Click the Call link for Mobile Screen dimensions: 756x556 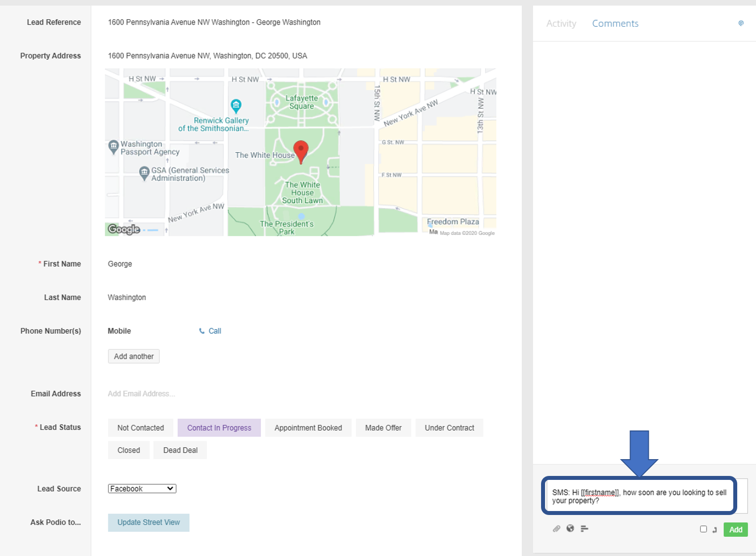[210, 331]
